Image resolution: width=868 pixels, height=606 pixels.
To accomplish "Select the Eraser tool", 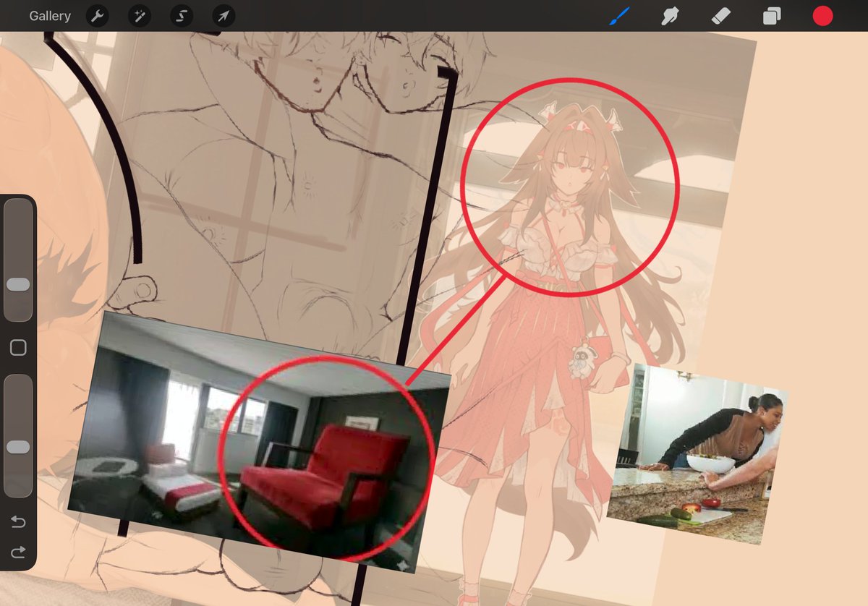I will (721, 16).
